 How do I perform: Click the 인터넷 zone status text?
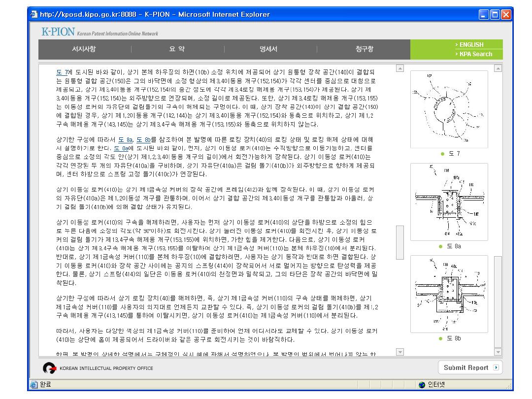(436, 384)
